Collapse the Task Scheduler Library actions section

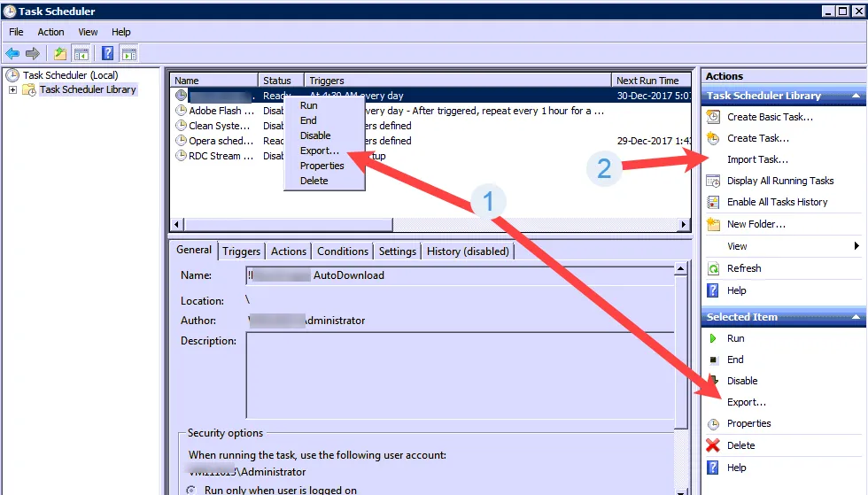[x=856, y=96]
